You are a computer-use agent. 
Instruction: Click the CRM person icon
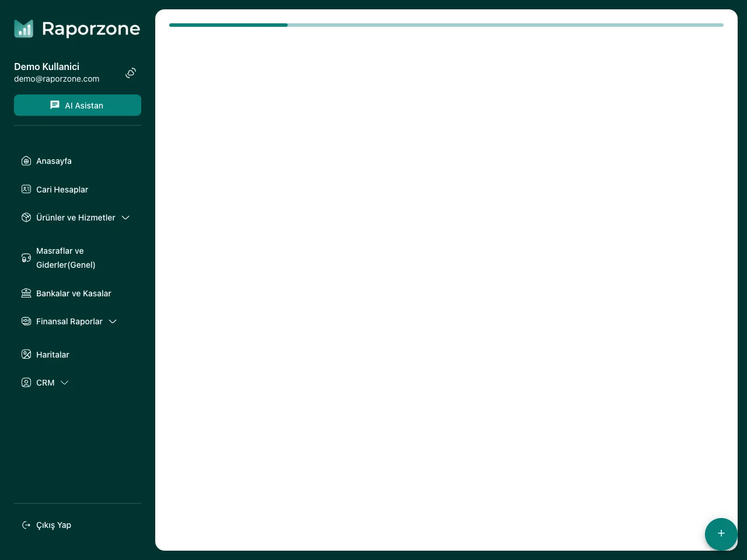click(26, 382)
